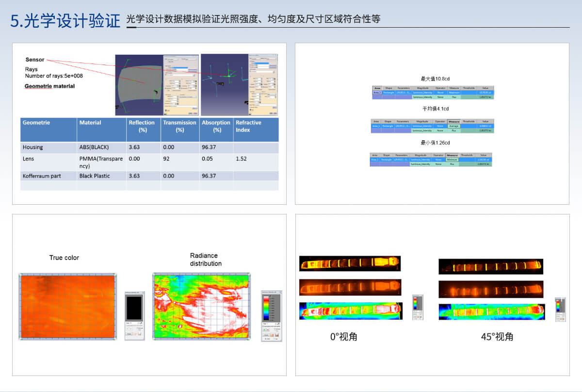The image size is (582, 392).
Task: Click the top 0° view light strip image
Action: point(349,263)
